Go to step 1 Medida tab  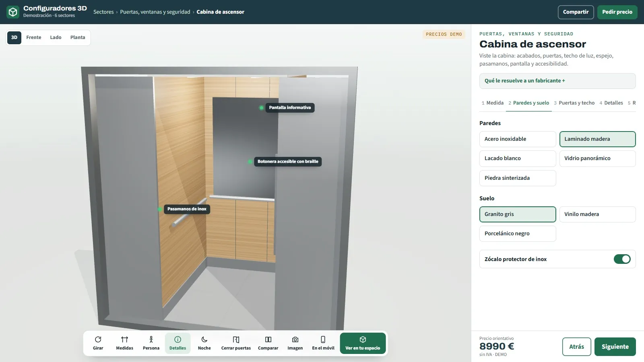point(493,103)
